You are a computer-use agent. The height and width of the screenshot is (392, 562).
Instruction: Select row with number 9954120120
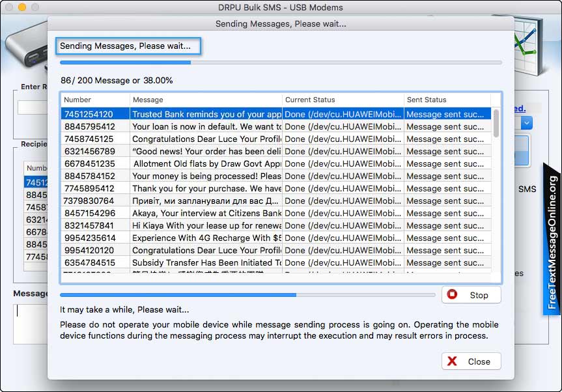[276, 250]
